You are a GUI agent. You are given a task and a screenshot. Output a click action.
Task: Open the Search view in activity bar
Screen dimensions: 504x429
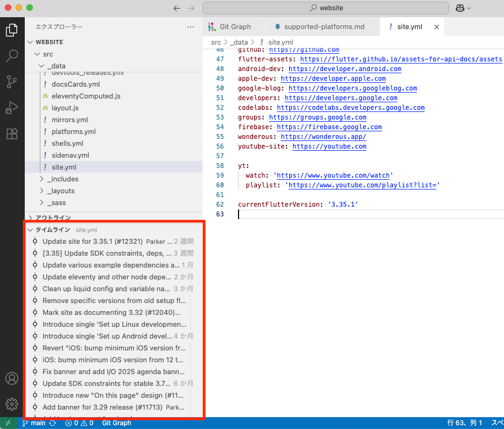point(12,55)
